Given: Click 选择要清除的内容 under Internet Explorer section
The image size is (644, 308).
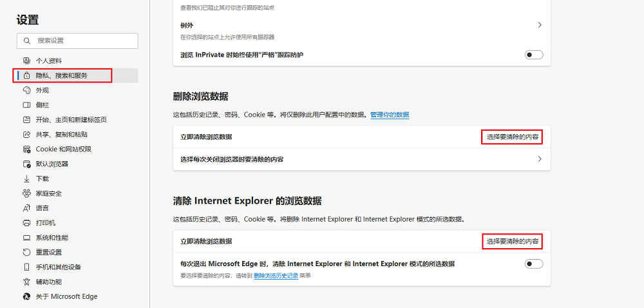Looking at the screenshot, I should click(512, 242).
